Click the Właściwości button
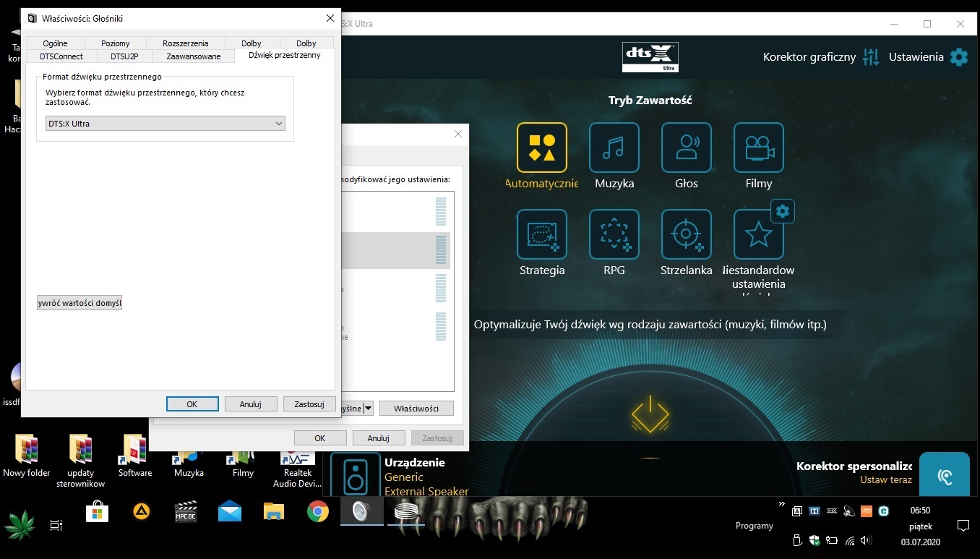This screenshot has width=980, height=559. click(416, 408)
